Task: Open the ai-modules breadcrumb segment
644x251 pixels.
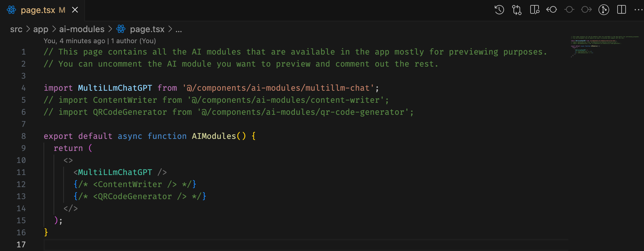Action: 82,29
